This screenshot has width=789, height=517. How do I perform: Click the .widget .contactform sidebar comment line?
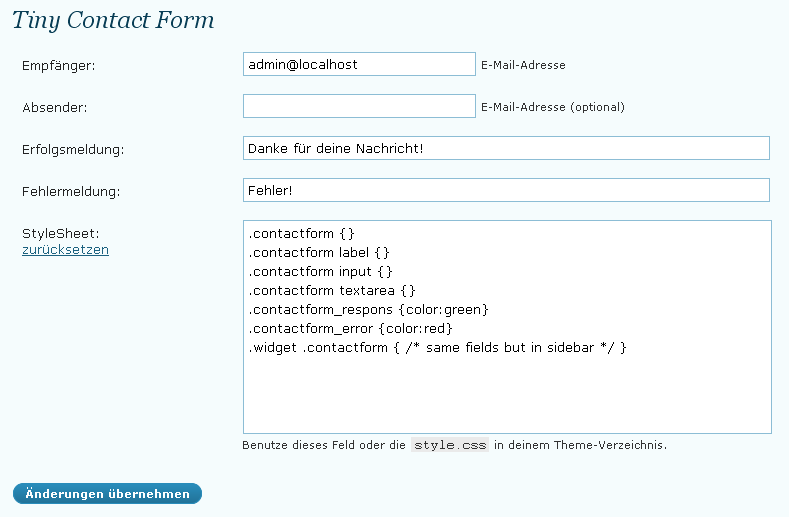coord(437,347)
